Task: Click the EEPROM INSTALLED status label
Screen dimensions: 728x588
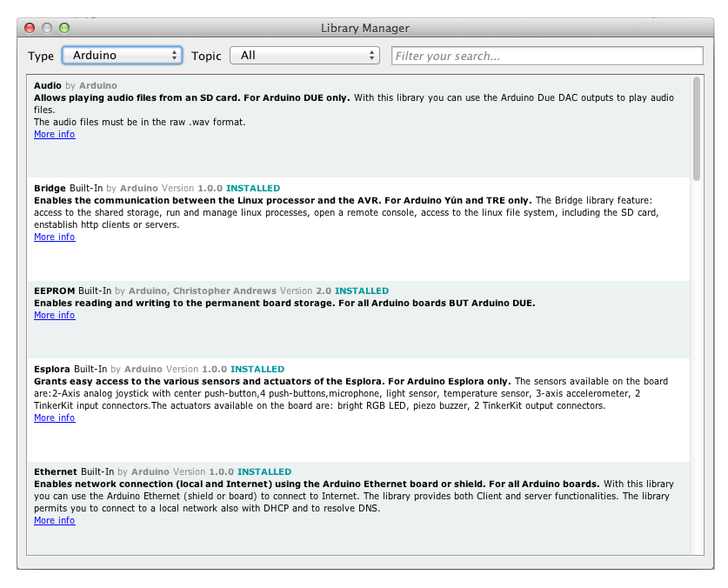Action: pos(362,291)
